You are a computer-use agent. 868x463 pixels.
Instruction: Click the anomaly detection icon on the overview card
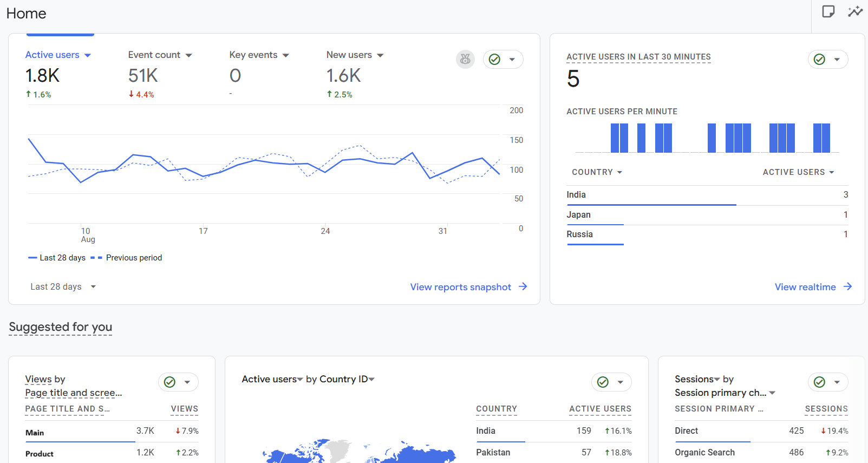tap(465, 59)
